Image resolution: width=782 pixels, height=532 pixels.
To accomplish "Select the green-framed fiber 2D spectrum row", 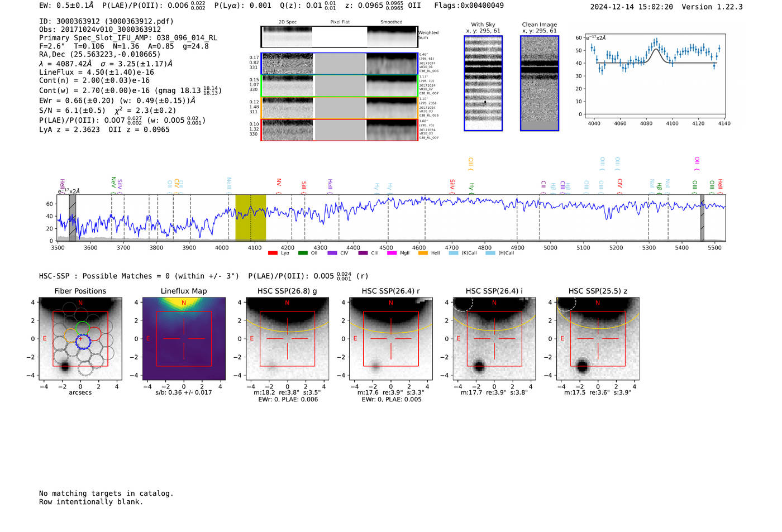I will (339, 86).
